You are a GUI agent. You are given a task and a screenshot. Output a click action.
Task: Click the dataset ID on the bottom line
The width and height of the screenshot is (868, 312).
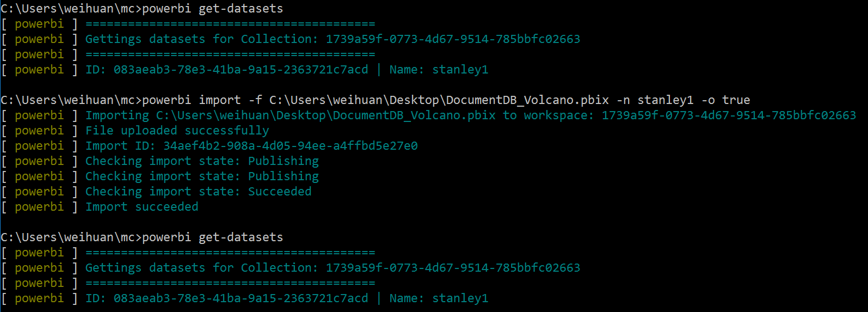coord(241,298)
